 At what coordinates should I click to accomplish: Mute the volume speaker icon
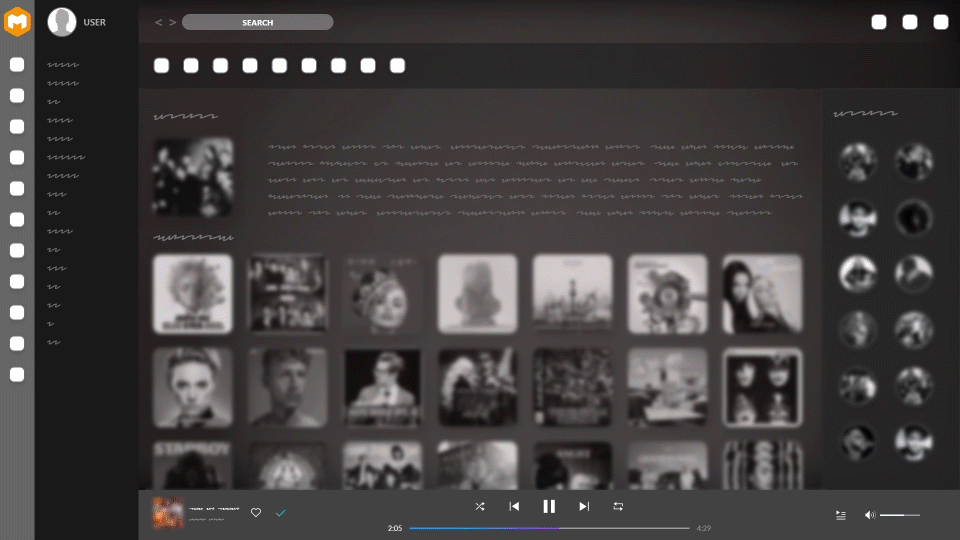point(870,515)
